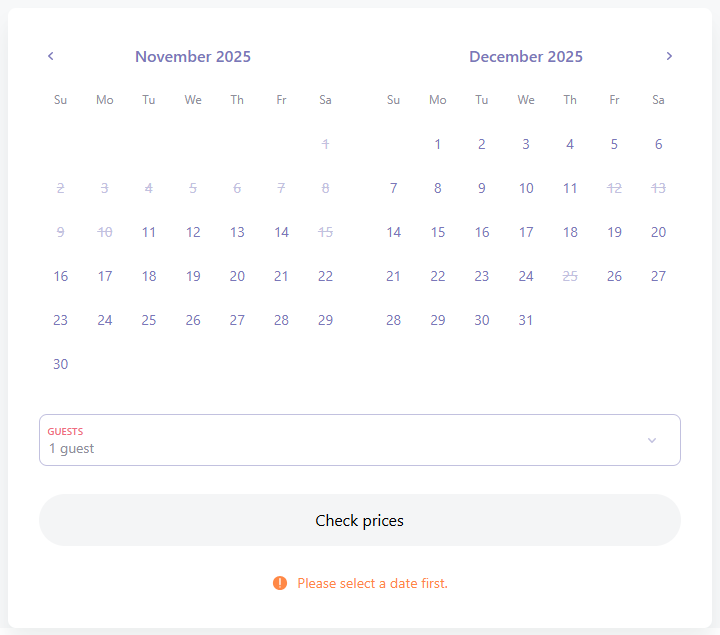Choose November 20 in the calendar
This screenshot has height=635, width=720.
point(237,276)
